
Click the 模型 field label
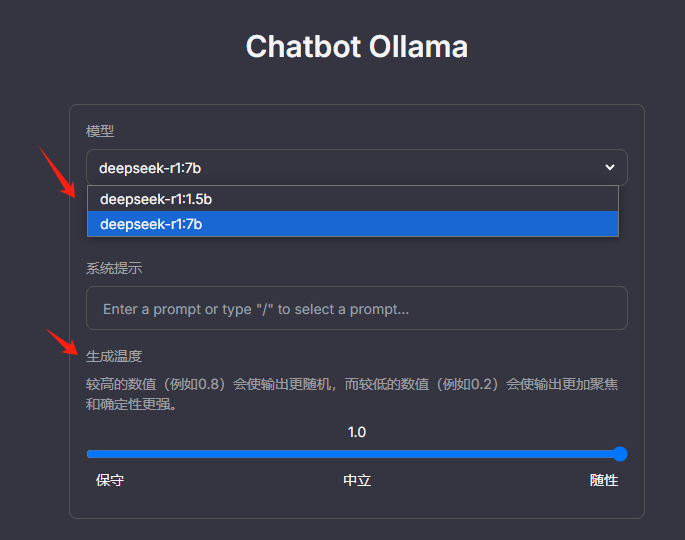pyautogui.click(x=100, y=131)
